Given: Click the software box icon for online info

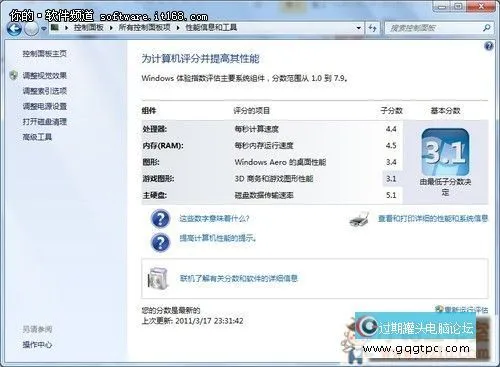Looking at the screenshot, I should point(158,278).
